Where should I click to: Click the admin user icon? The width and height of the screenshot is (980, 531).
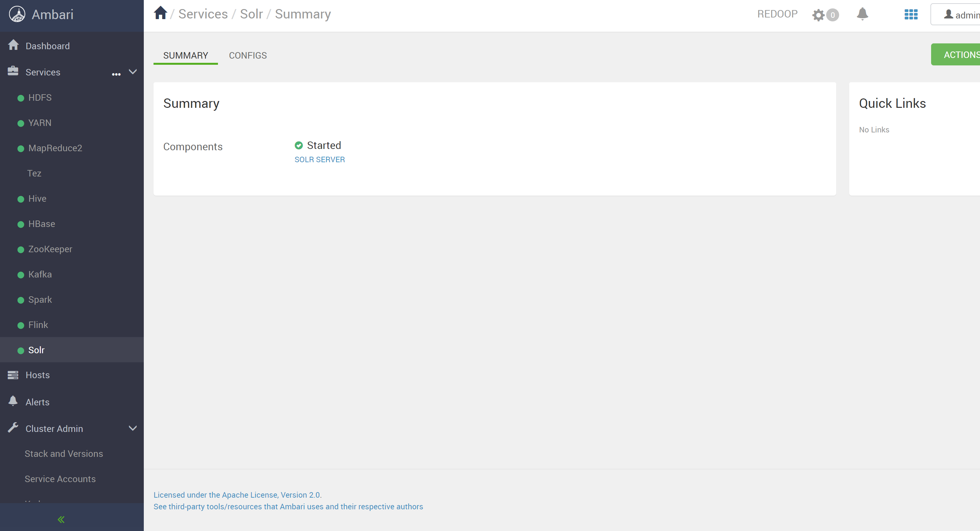pyautogui.click(x=949, y=15)
